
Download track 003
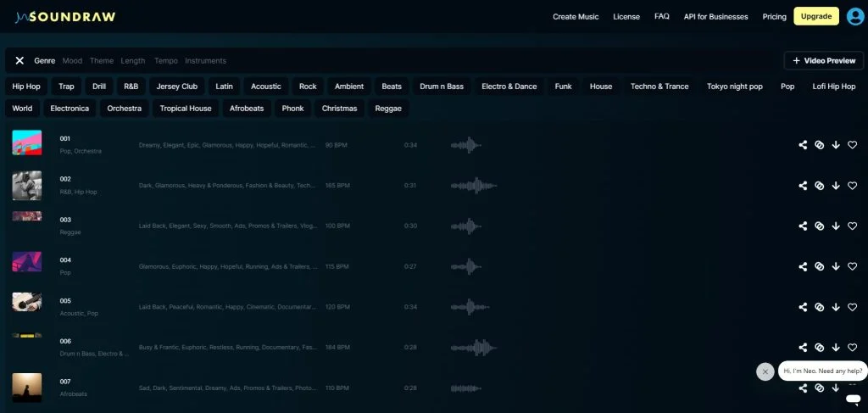(836, 226)
